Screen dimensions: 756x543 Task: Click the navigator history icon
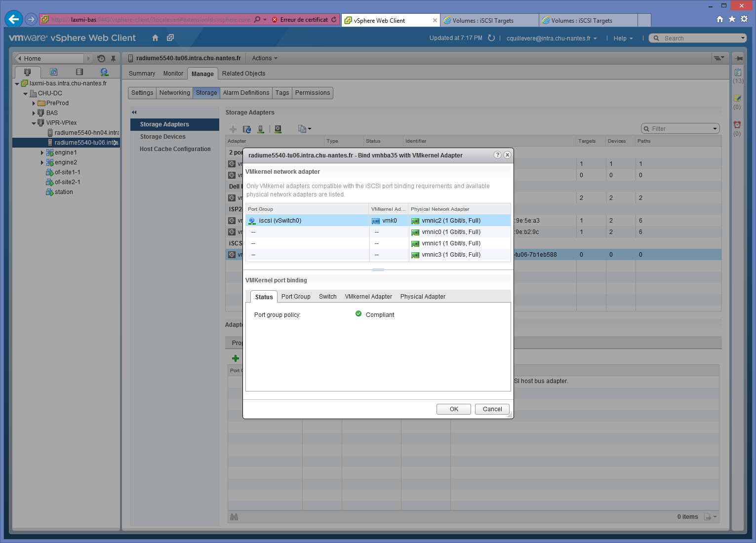coord(101,58)
